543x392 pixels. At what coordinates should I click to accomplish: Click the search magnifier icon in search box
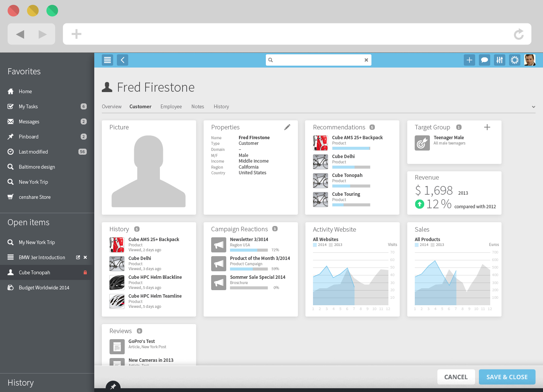tap(270, 60)
